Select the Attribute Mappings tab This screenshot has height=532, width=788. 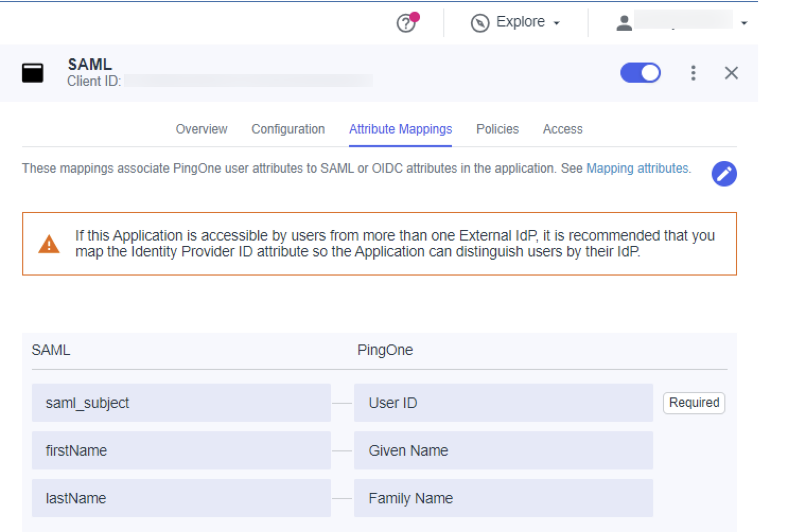[x=400, y=129]
